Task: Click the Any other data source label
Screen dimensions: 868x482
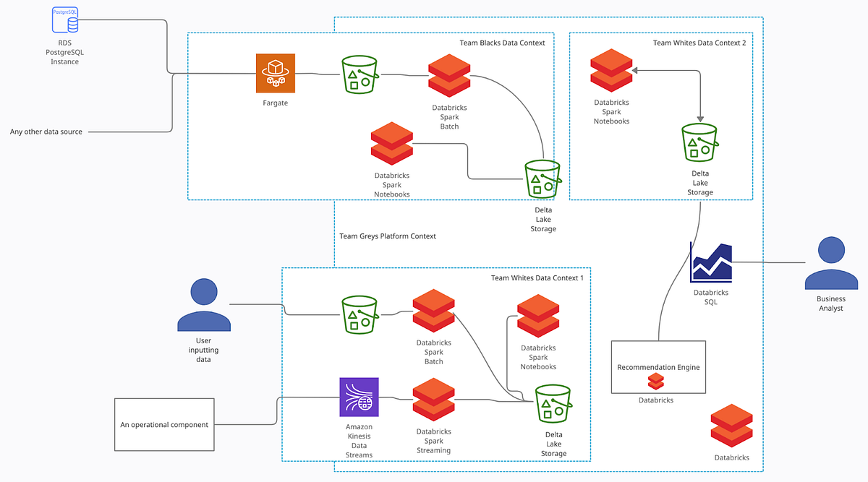Action: point(46,132)
